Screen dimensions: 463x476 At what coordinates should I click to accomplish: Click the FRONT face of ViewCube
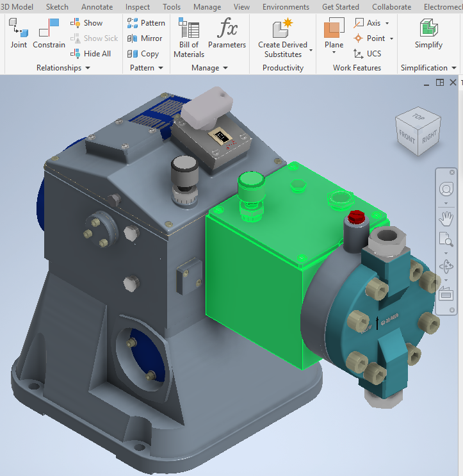(407, 136)
